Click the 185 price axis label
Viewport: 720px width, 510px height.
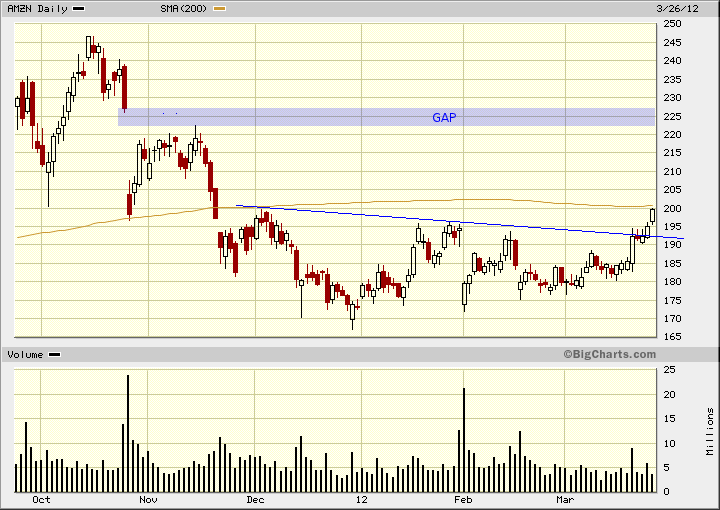point(673,263)
